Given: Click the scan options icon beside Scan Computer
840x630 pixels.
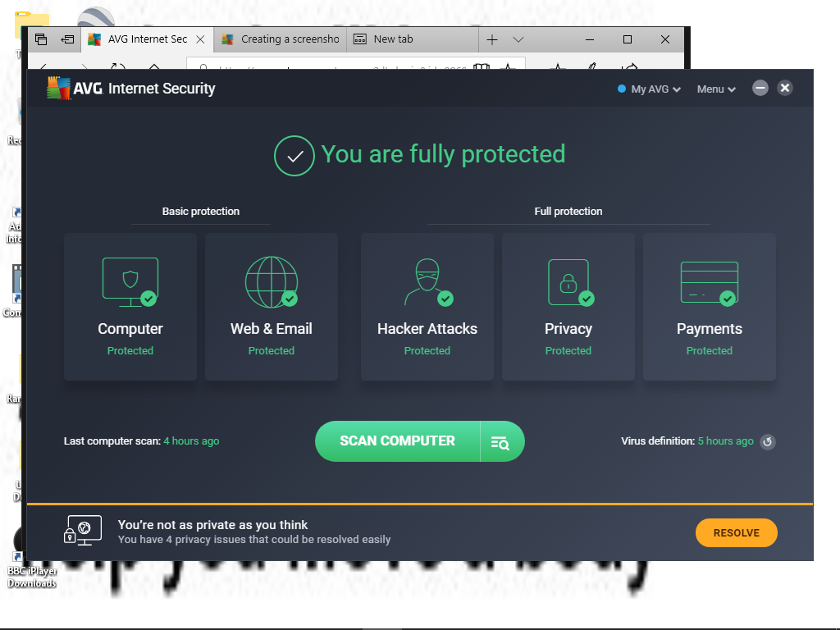Looking at the screenshot, I should click(501, 441).
